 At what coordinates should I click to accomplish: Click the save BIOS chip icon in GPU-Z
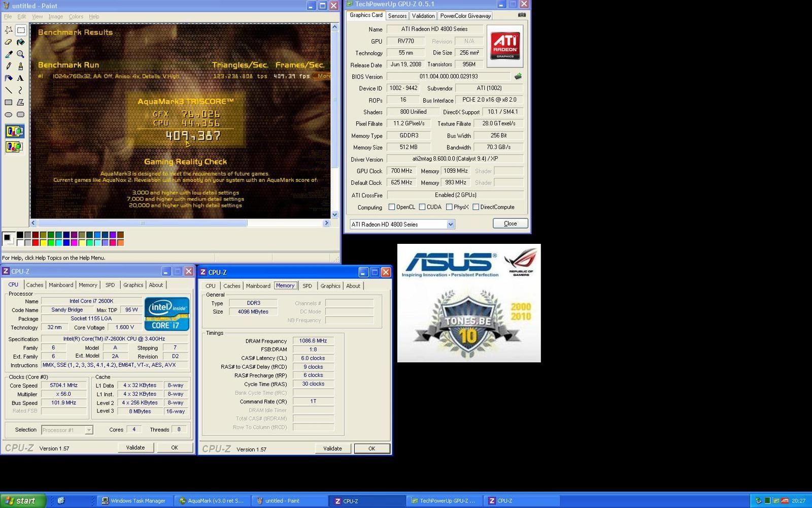(x=518, y=76)
